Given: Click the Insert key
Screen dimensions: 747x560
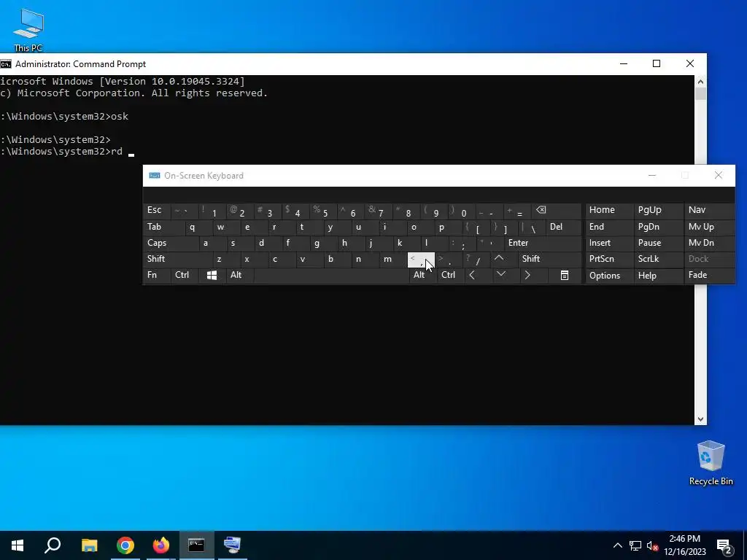Looking at the screenshot, I should (x=610, y=243).
